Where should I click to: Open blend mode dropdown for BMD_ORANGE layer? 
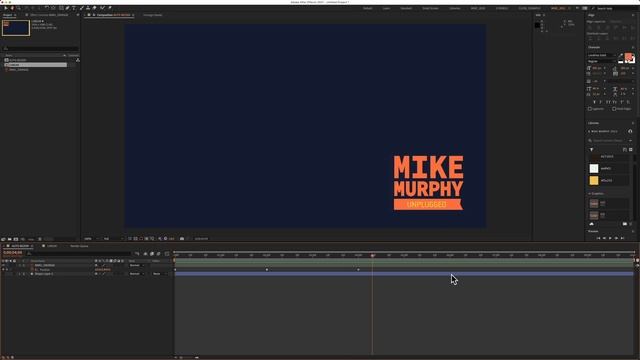click(137, 265)
